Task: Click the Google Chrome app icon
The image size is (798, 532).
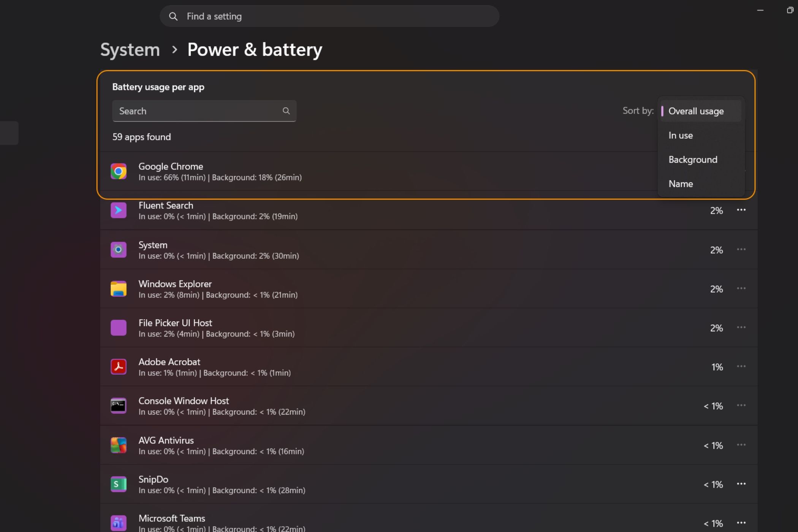Action: pos(119,171)
